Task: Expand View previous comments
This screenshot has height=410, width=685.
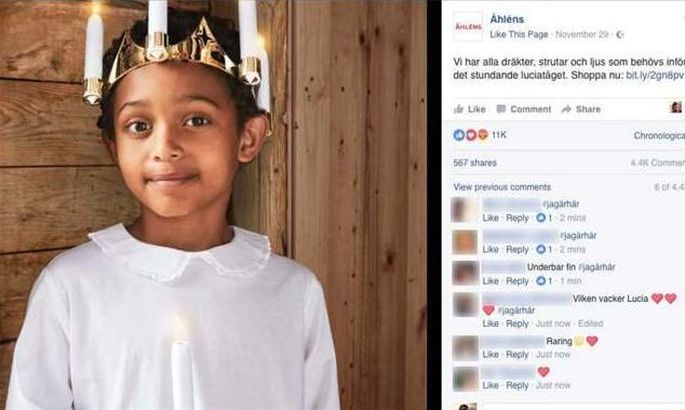Action: [502, 187]
